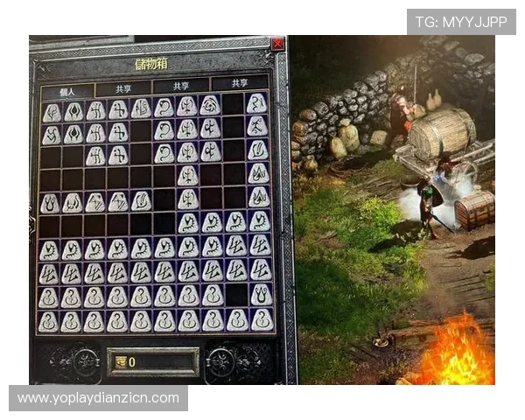Pick the rune in seventh row, first column
Viewport: 525px width, 420px height.
(50, 250)
